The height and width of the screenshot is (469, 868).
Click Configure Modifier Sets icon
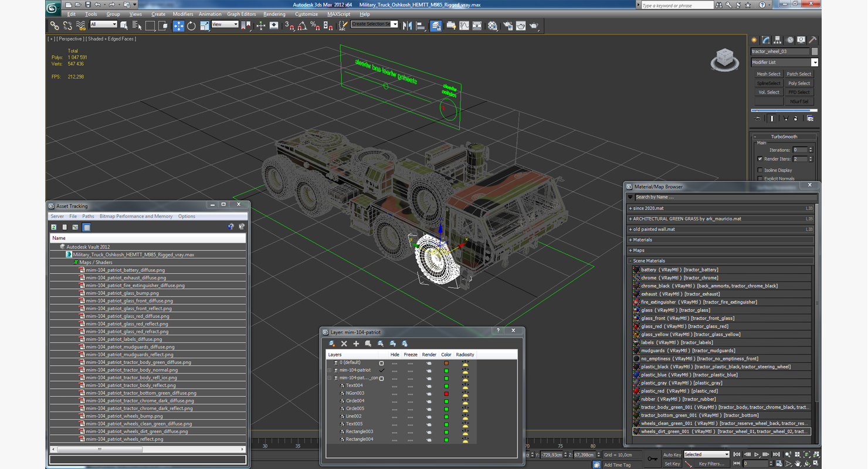810,118
